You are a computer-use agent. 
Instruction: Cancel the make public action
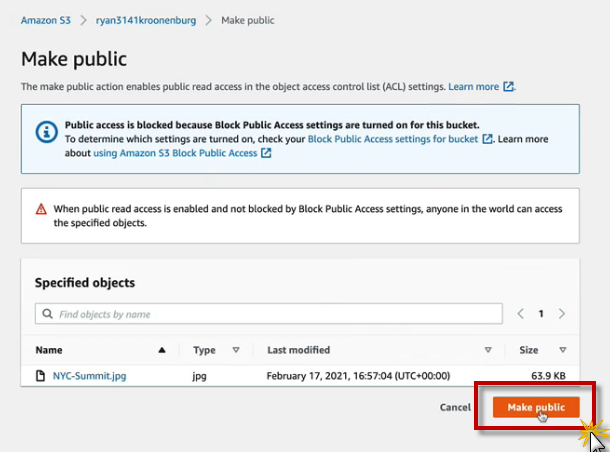[x=455, y=407]
